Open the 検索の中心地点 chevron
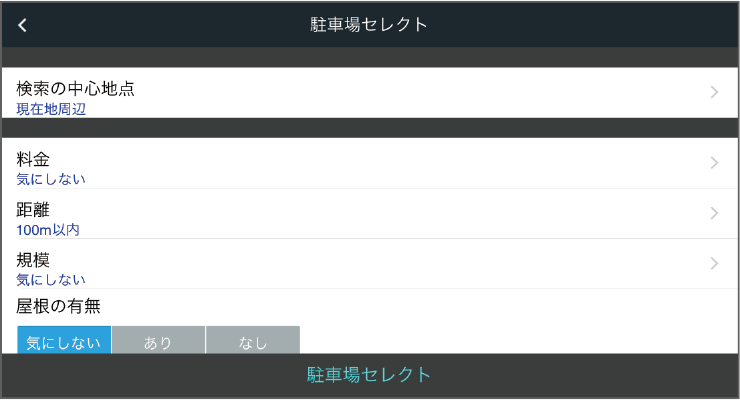Viewport: 740px width, 400px height. pyautogui.click(x=714, y=92)
